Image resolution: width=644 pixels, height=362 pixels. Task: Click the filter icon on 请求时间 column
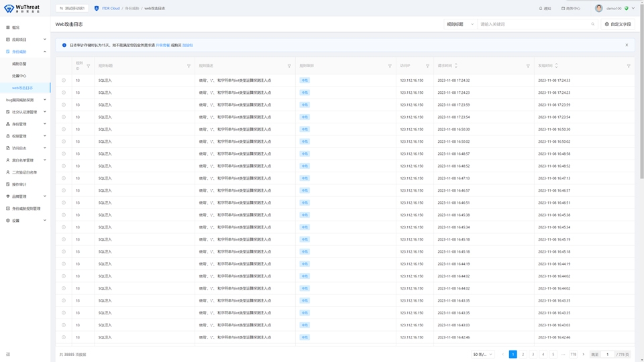[x=528, y=66]
